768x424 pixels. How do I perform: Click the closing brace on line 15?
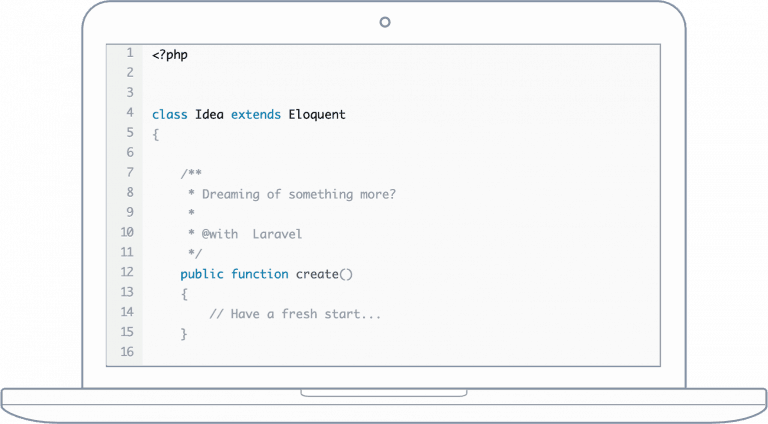tap(184, 334)
